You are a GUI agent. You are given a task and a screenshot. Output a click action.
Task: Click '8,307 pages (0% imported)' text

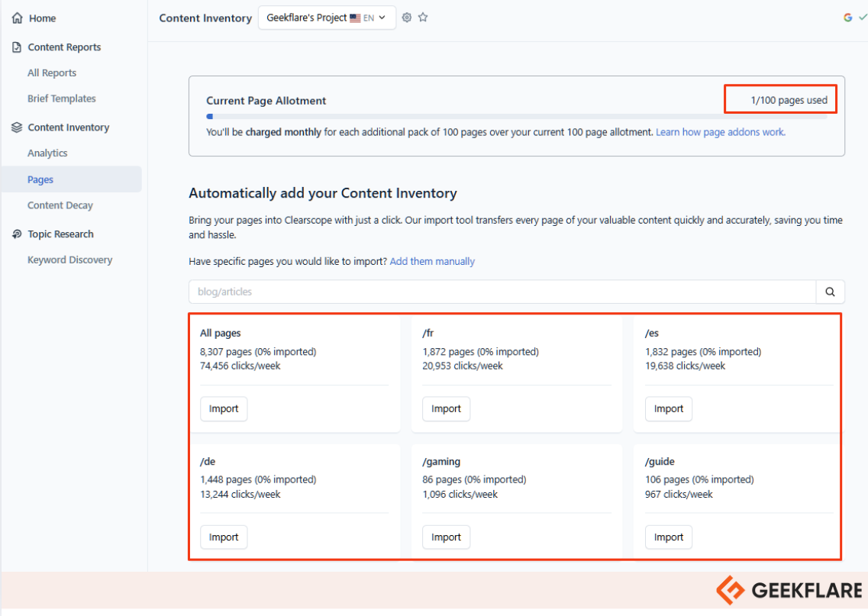258,352
